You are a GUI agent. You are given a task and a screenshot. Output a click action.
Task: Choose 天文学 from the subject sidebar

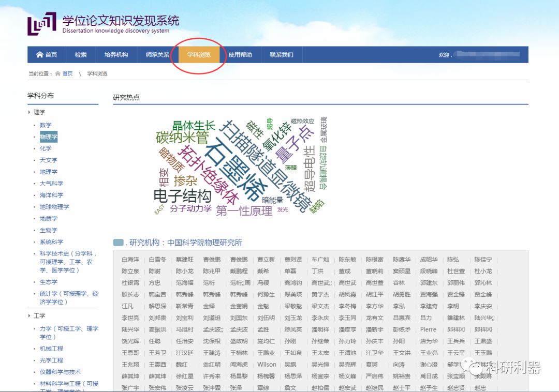point(49,160)
